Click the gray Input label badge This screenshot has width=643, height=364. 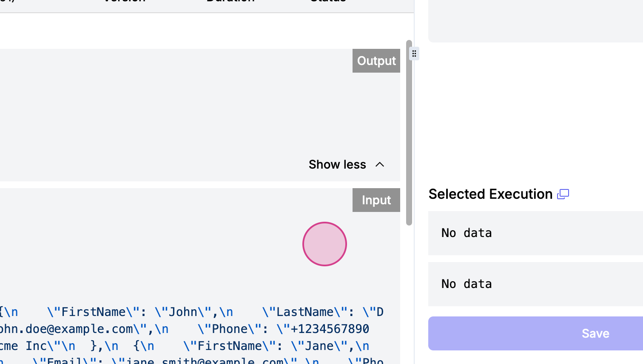click(376, 200)
